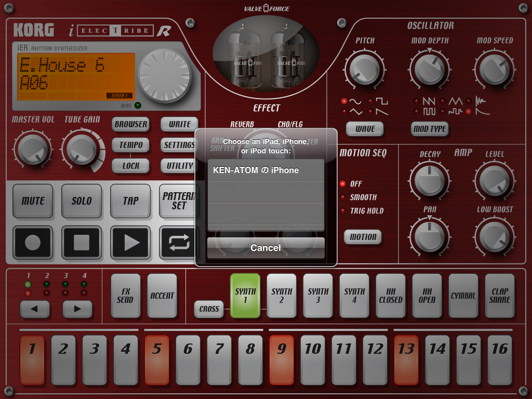
Task: Select the SYNTH 2 part
Action: point(282,296)
